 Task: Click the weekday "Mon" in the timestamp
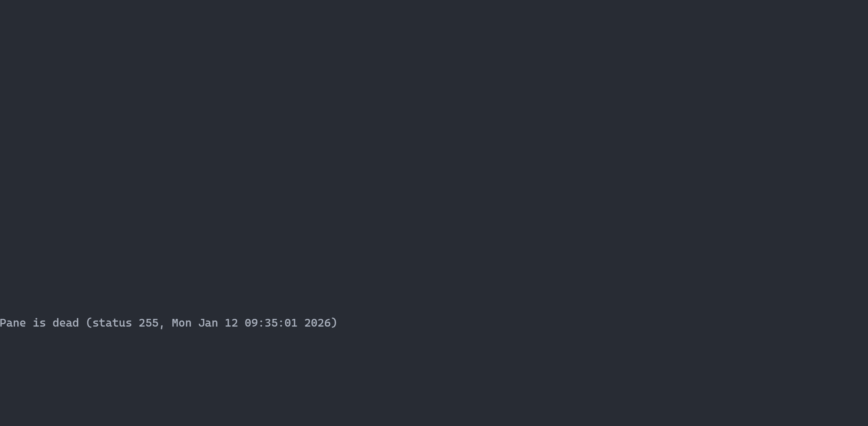(182, 323)
